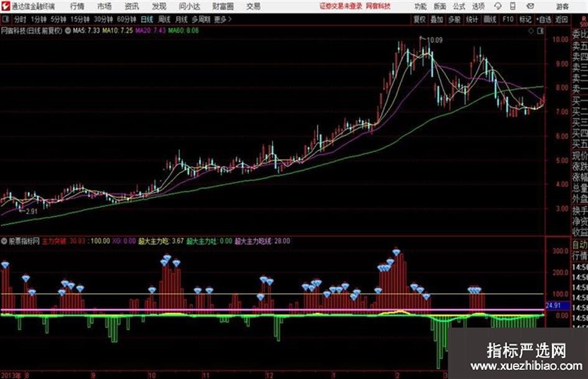The height and width of the screenshot is (379, 588).
Task: Click the 游客 guest account label
Action: (562, 6)
